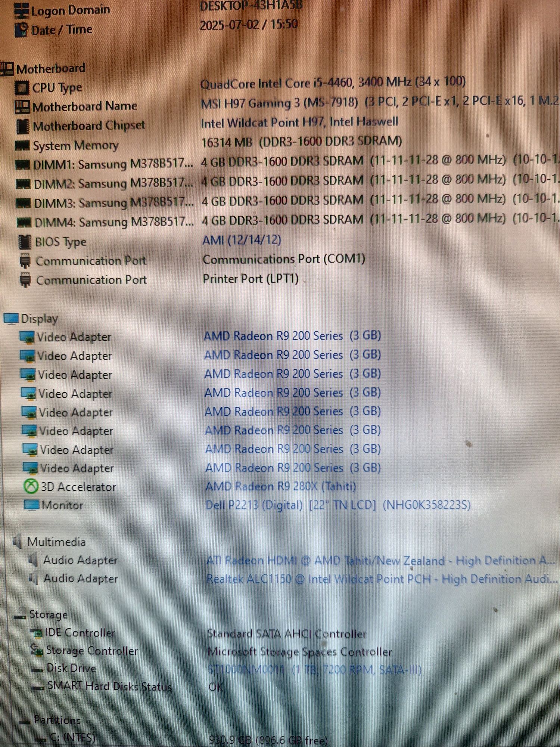Click the Partitions section icon
This screenshot has width=560, height=747.
pos(25,722)
